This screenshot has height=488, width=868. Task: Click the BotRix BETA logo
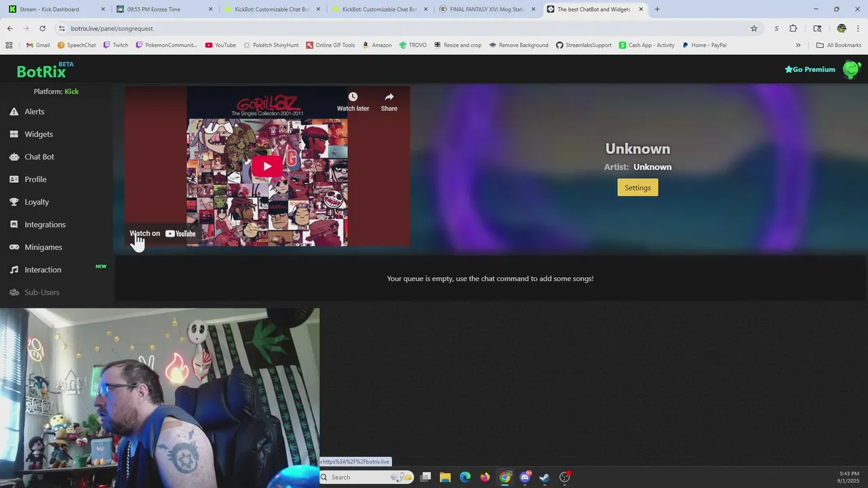[45, 70]
